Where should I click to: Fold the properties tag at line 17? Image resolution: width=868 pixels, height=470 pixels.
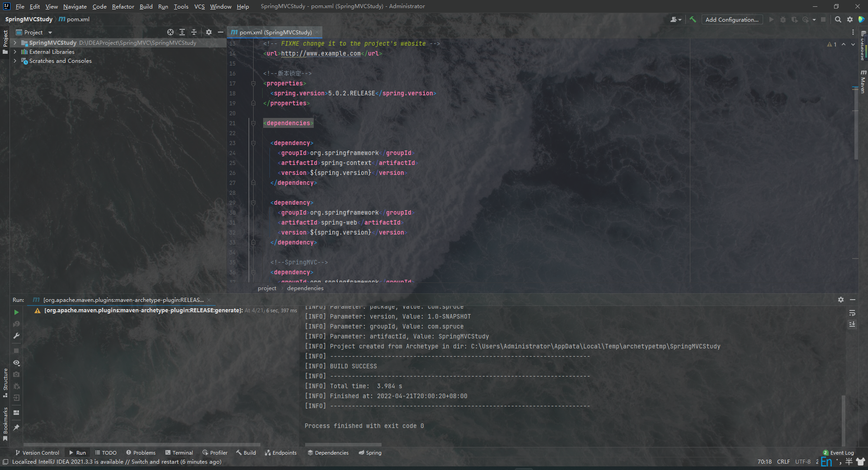[253, 83]
